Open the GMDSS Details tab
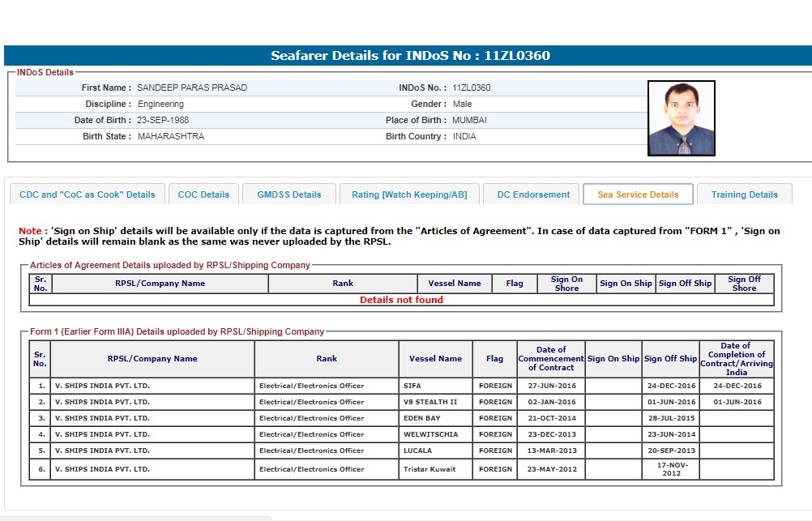This screenshot has width=812, height=521. click(289, 194)
